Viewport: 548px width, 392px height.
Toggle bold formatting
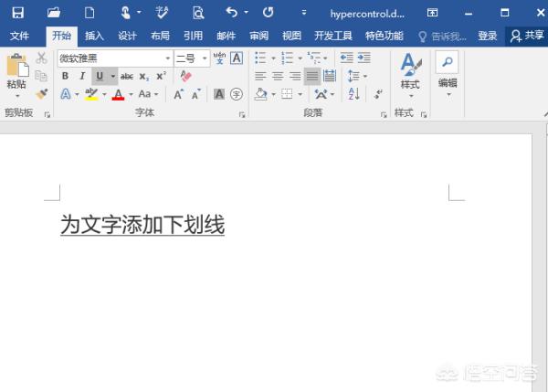coord(65,76)
